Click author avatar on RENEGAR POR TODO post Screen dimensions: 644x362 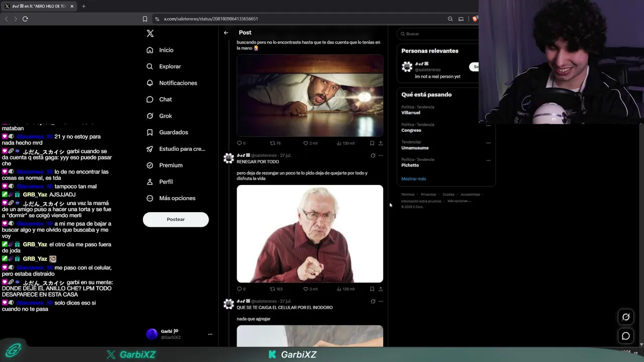(x=229, y=158)
